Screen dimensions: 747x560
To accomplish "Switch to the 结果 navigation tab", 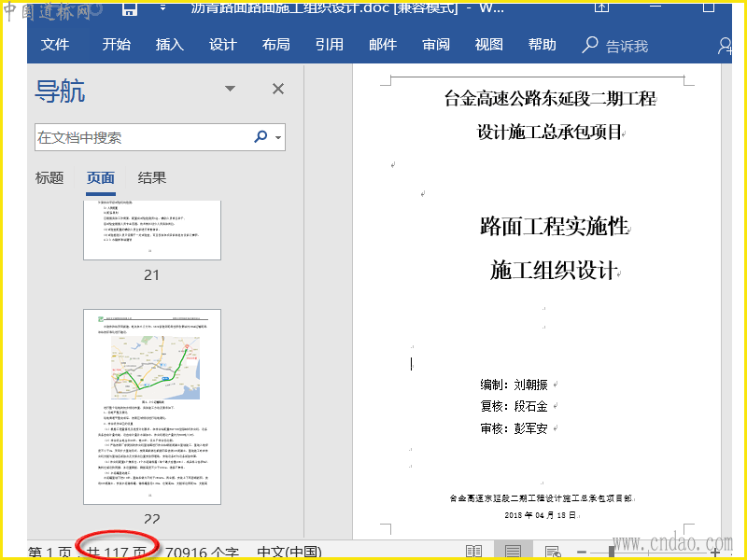I will 152,178.
